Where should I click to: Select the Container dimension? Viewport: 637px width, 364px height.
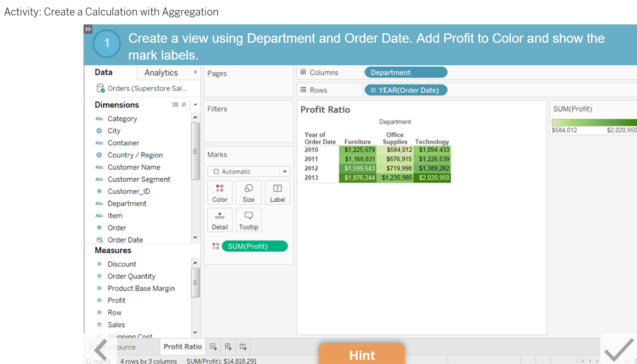[123, 143]
